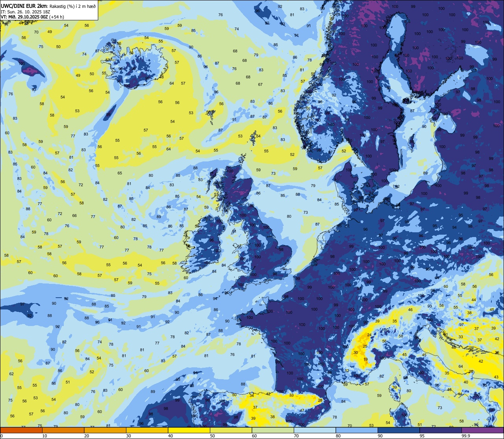Click the amber 20–30 legend swatch
504x439 pixels.
pyautogui.click(x=105, y=430)
